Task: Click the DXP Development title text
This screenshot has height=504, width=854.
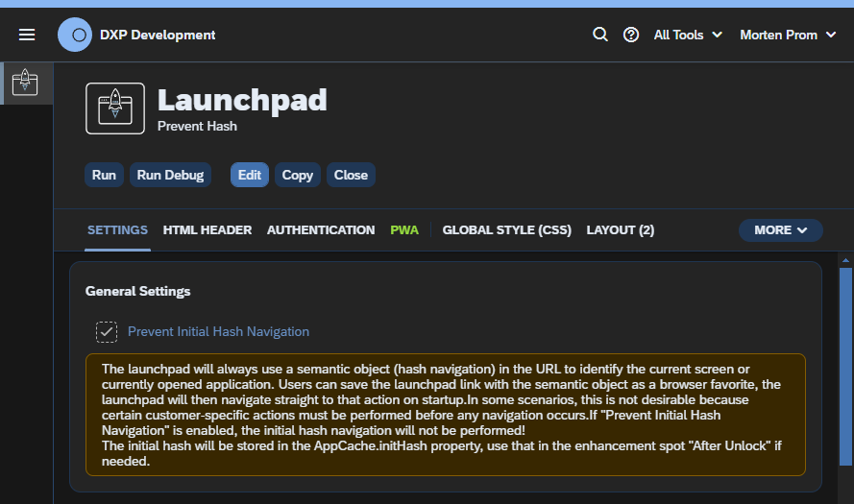Action: tap(158, 35)
